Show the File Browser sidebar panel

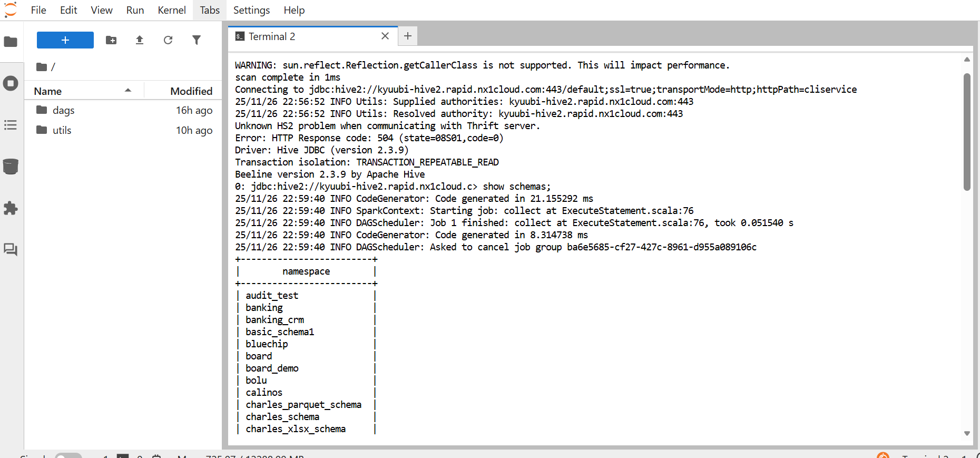coord(11,42)
